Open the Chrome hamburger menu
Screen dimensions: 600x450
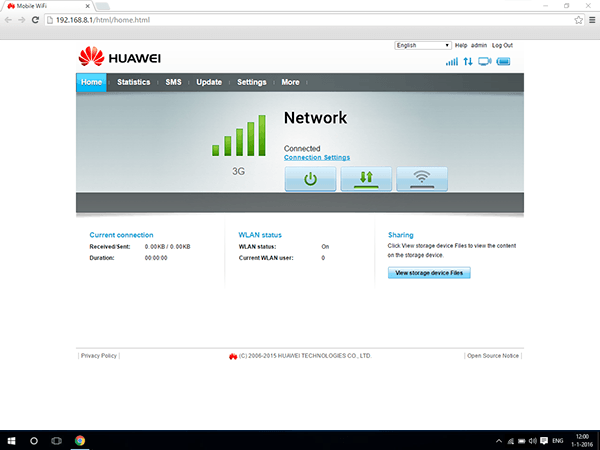coord(592,20)
